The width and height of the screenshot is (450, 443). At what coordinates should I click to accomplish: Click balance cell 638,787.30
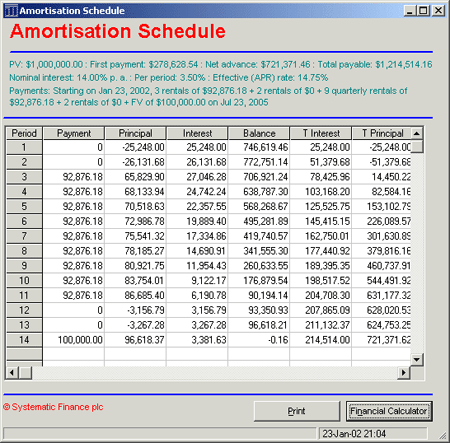[x=259, y=192]
